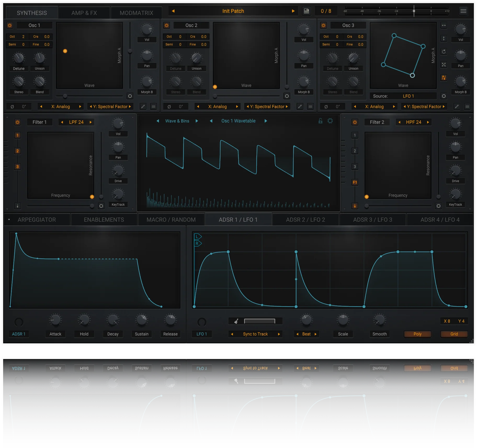The width and height of the screenshot is (477, 448).
Task: Disable Filter 1 with its power button
Action: click(x=18, y=122)
